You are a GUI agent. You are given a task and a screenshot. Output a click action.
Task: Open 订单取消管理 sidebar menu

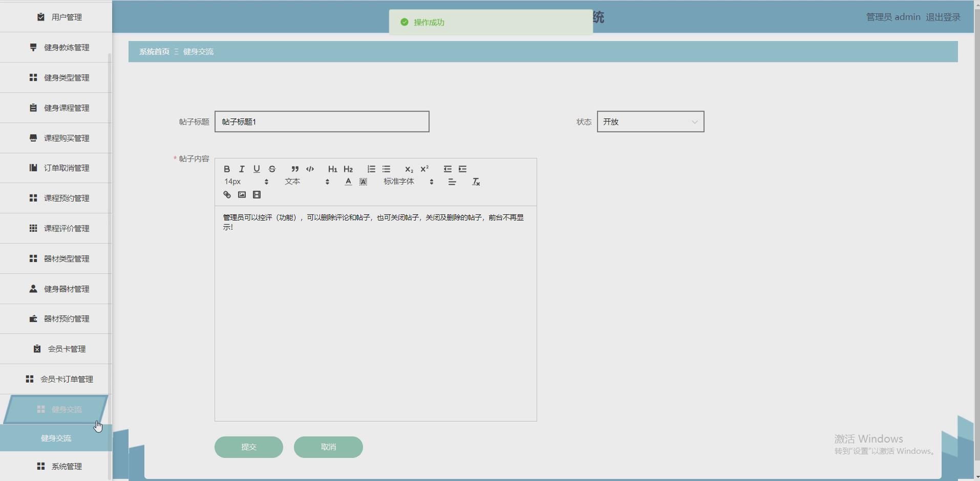click(56, 168)
